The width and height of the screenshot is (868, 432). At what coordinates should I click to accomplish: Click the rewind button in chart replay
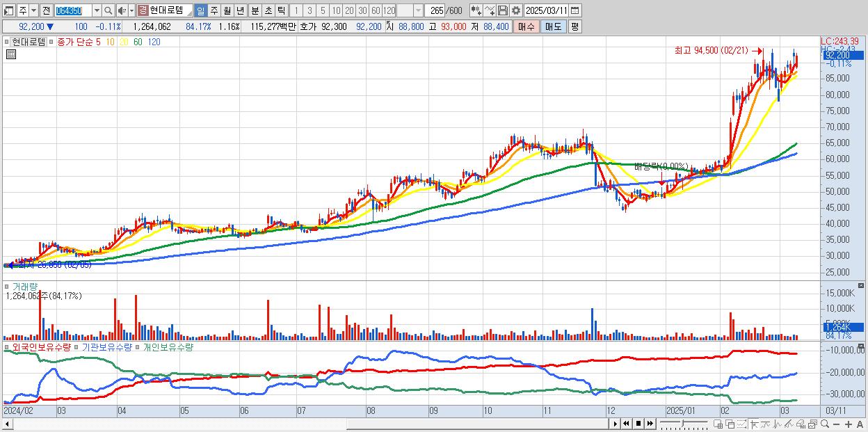pos(626,424)
